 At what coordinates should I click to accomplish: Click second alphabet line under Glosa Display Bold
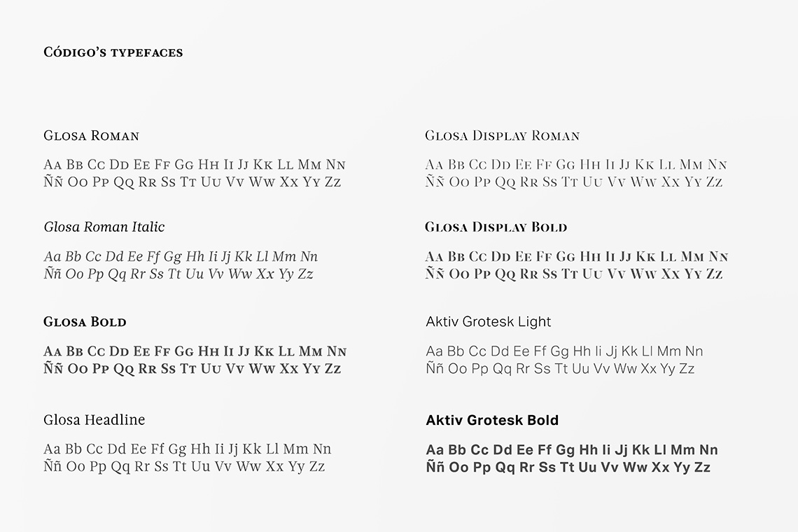tap(574, 274)
